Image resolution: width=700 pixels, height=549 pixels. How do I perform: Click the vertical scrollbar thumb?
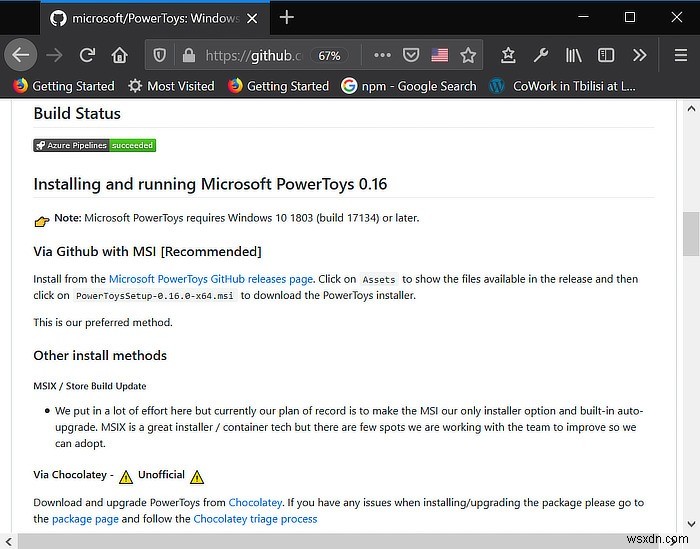[x=691, y=234]
